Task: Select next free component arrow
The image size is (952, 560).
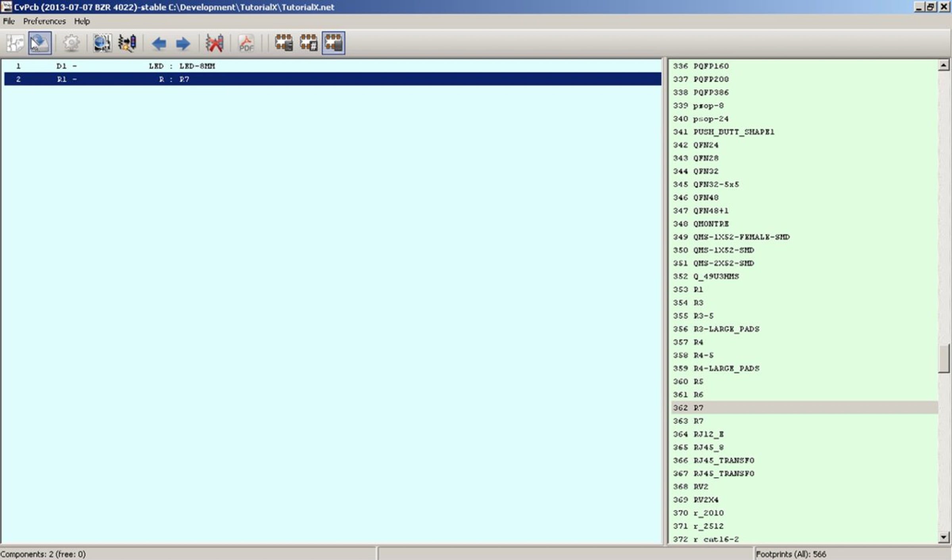Action: tap(183, 43)
